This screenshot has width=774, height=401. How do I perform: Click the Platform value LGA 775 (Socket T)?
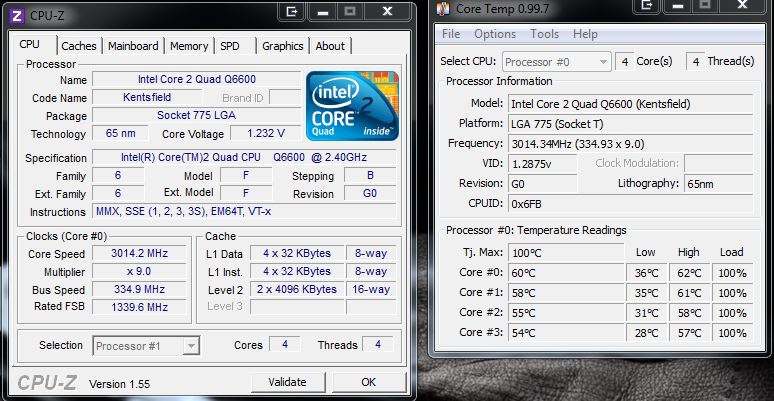[x=631, y=124]
